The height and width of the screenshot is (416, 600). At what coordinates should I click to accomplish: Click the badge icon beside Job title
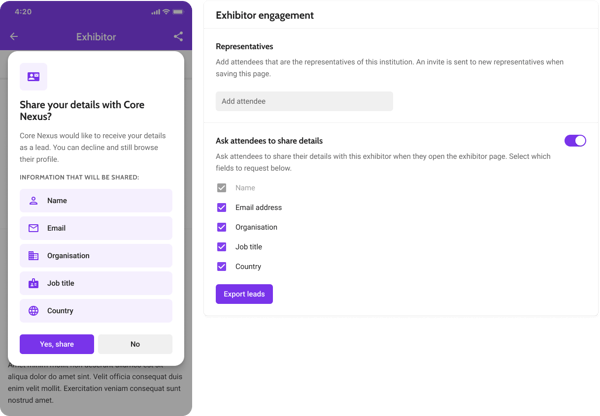(x=33, y=283)
